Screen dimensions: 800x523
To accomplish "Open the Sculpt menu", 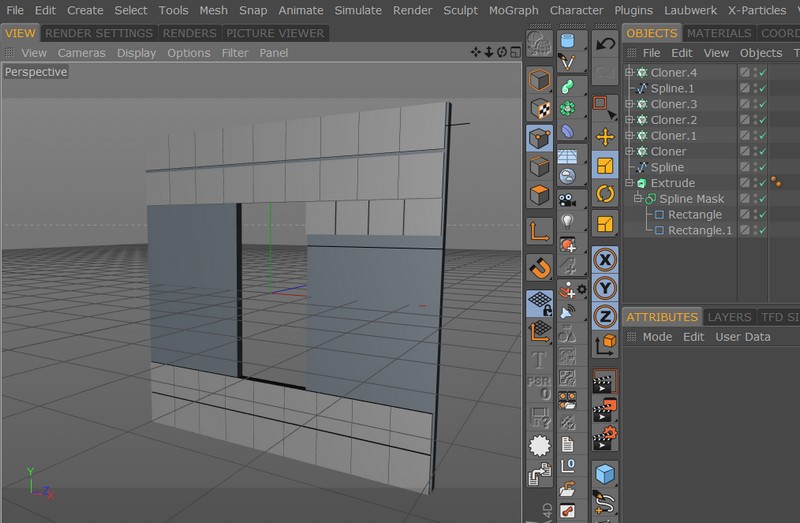I will pos(460,10).
